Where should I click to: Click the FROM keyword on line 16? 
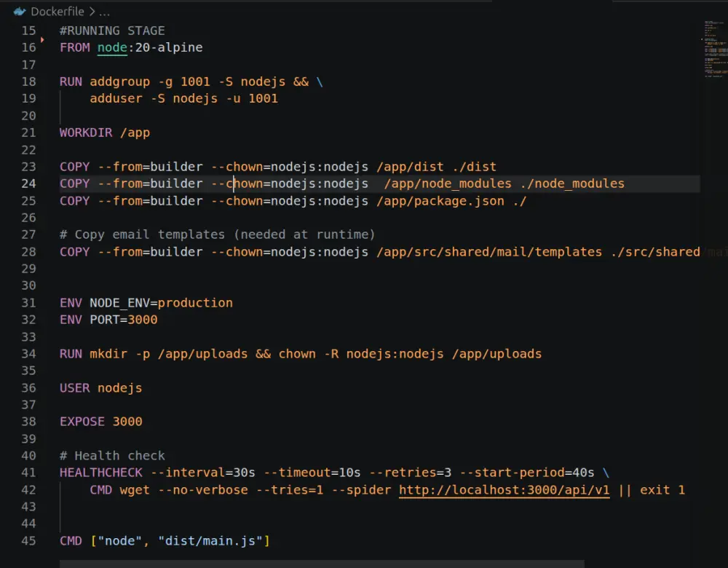tap(74, 47)
